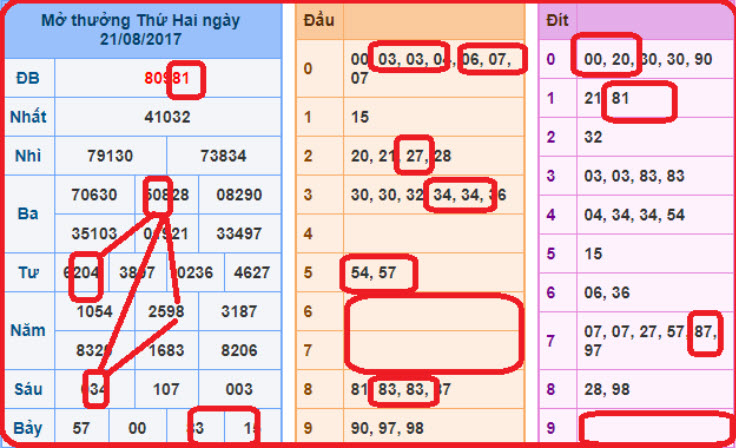Select the ĐB row label
Image resolution: width=736 pixels, height=448 pixels.
point(29,79)
